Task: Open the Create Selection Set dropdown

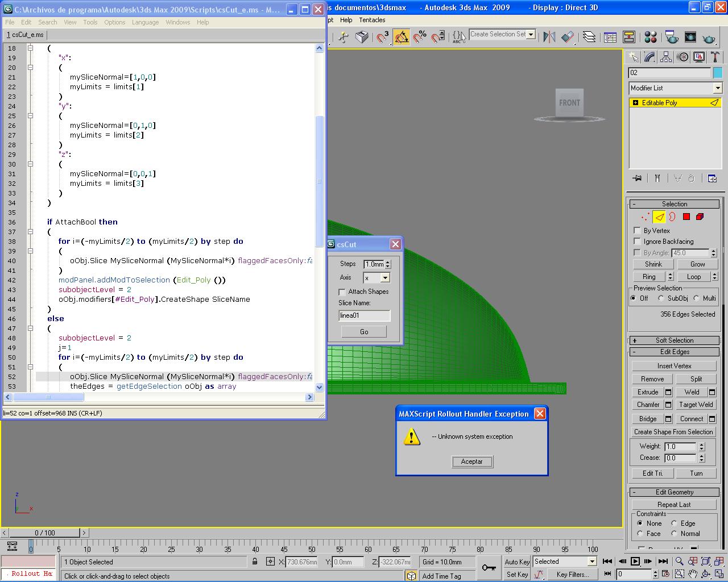Action: 531,34
